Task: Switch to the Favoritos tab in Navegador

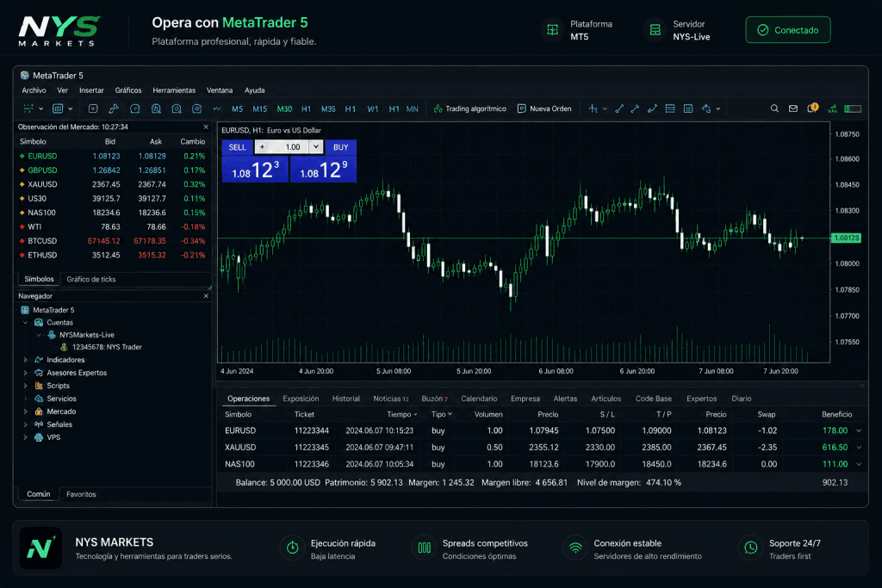Action: [x=81, y=494]
